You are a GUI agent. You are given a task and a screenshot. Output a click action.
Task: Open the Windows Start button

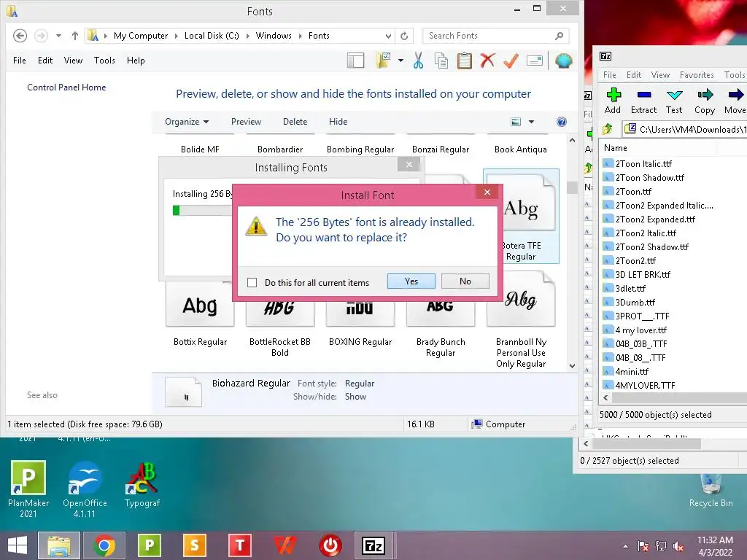pyautogui.click(x=18, y=545)
